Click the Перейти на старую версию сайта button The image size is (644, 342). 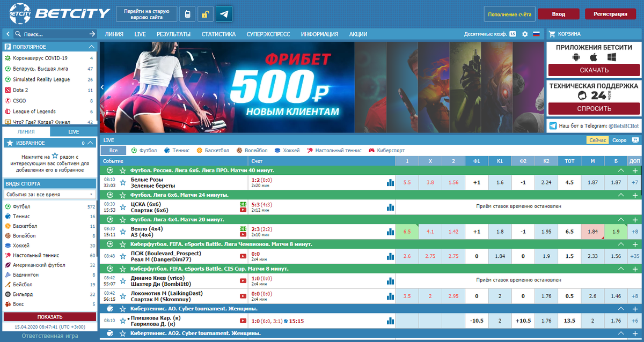point(147,14)
